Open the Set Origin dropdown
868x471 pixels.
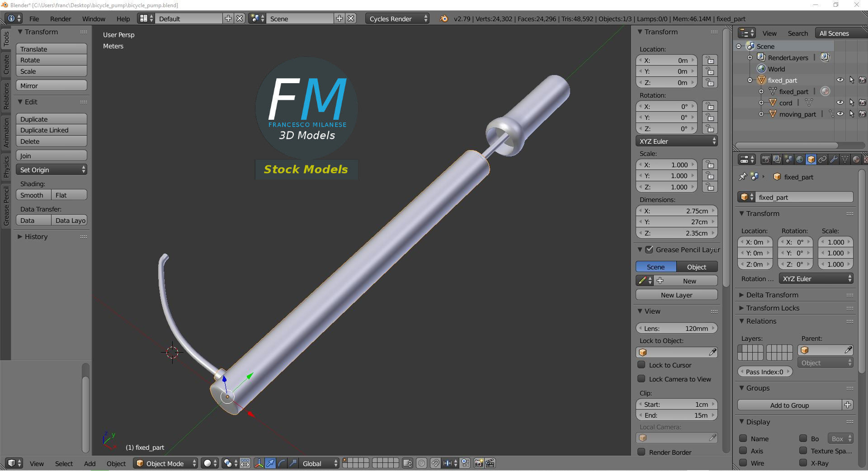point(51,170)
